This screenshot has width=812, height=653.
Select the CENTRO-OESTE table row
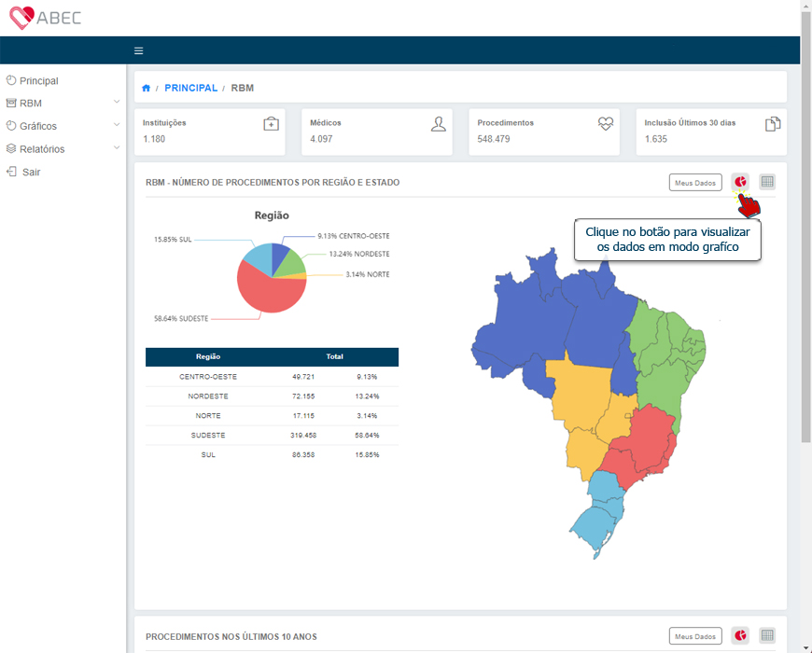coord(272,377)
